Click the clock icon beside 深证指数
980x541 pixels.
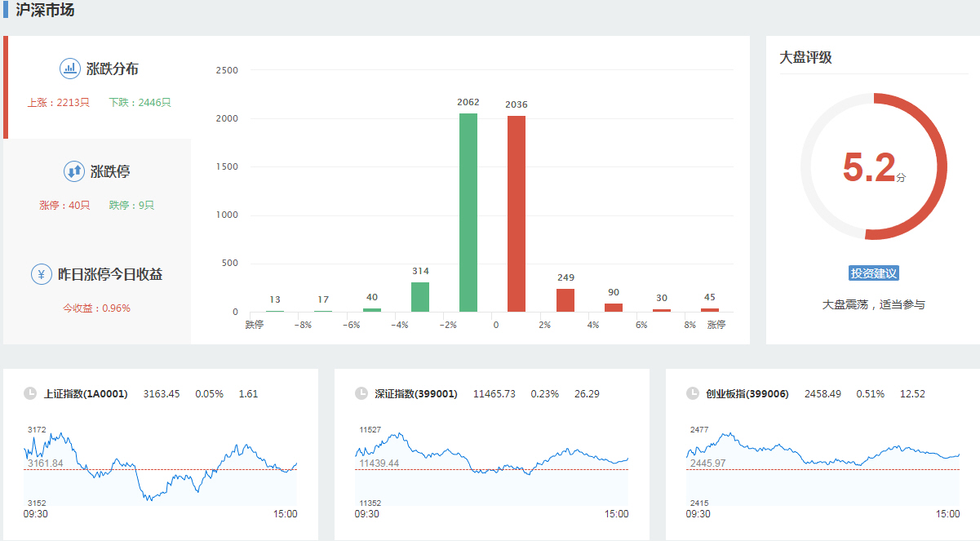tap(361, 393)
